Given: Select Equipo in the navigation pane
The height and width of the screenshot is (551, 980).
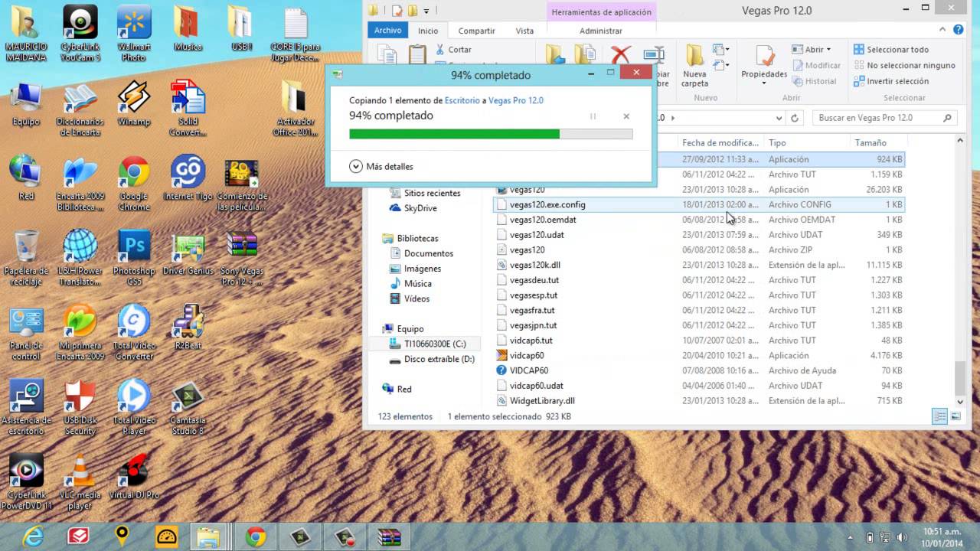Looking at the screenshot, I should point(410,329).
